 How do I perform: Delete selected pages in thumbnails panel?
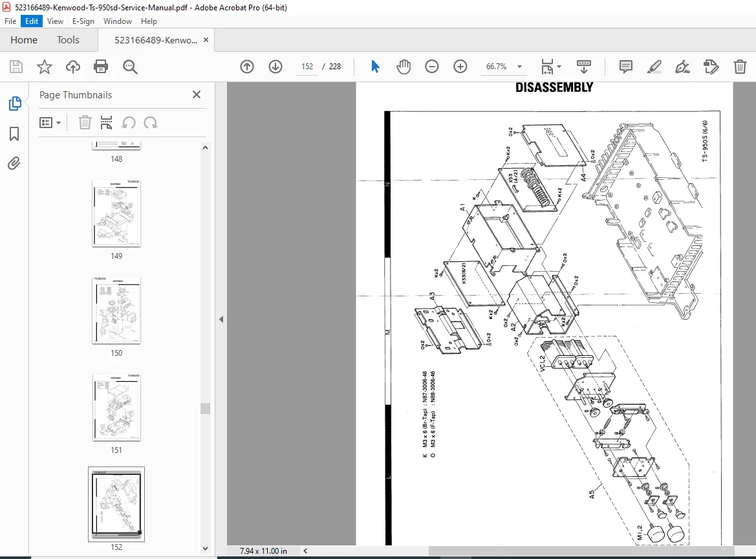(x=85, y=122)
